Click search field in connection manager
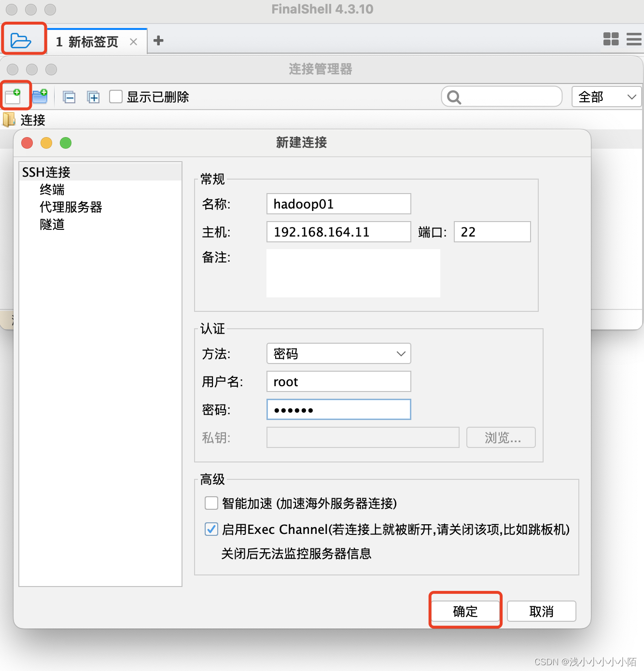 [x=502, y=97]
